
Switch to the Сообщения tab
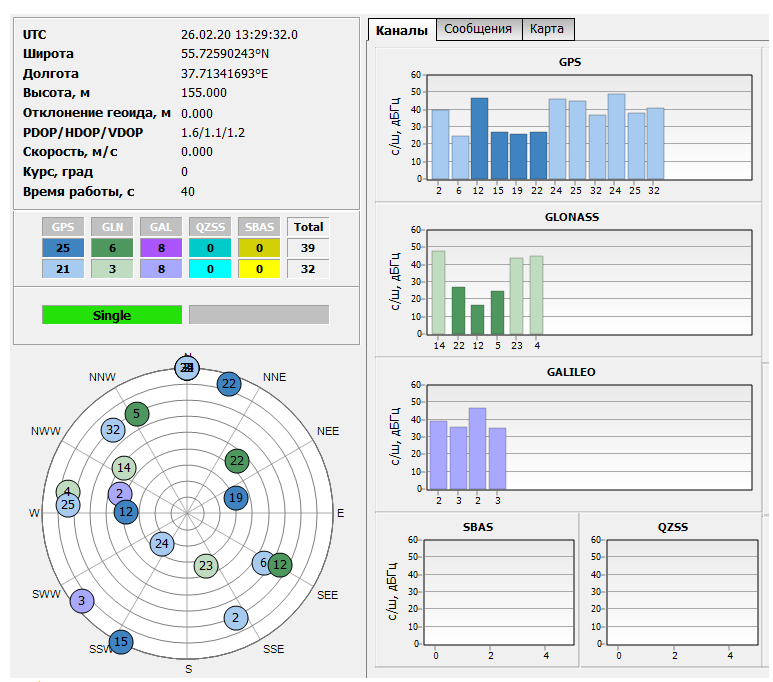click(478, 29)
